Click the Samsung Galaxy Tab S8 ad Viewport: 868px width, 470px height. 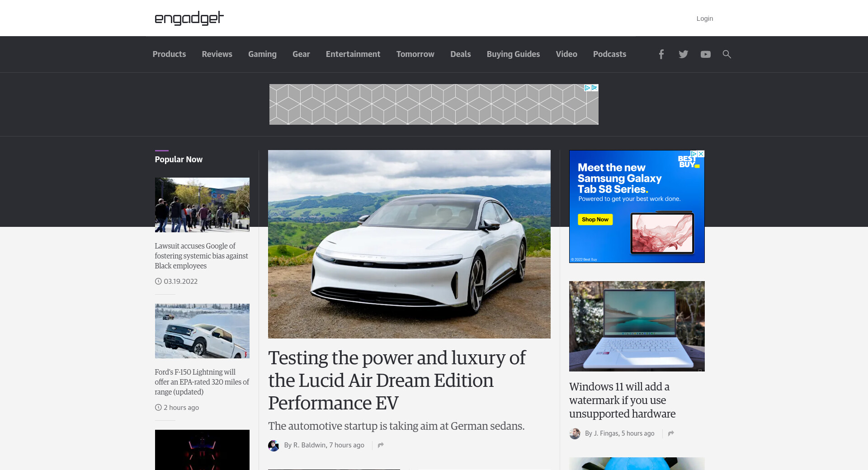[x=637, y=207]
